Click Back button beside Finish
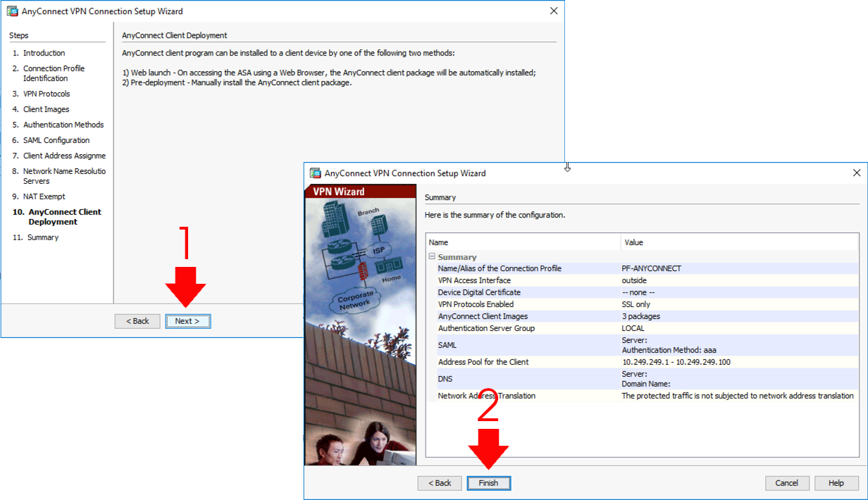This screenshot has height=500, width=868. pos(440,483)
